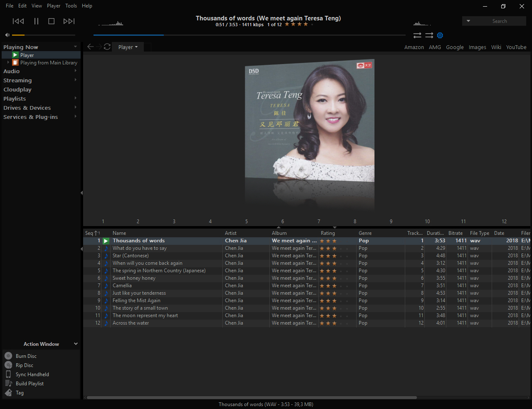Sort by the Album column header
Screen dimensions: 532x409
pyautogui.click(x=279, y=233)
